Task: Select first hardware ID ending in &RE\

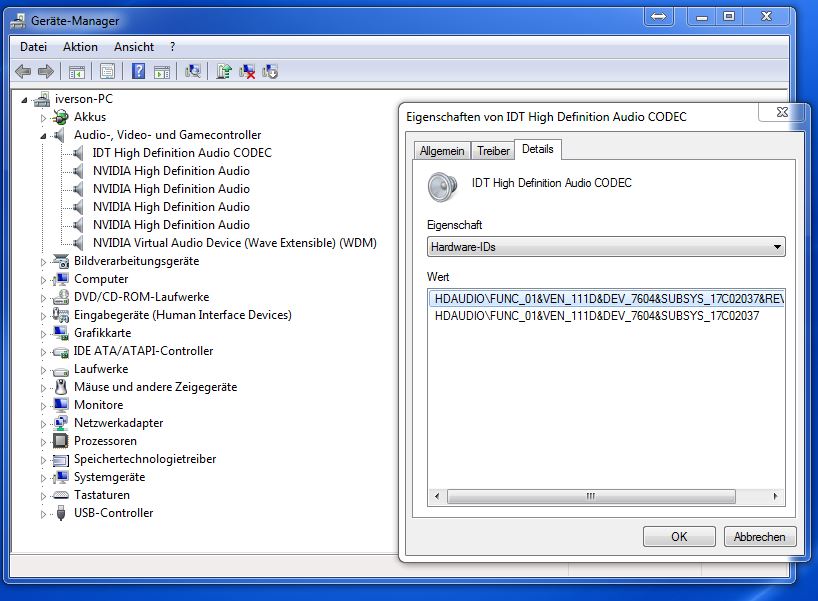Action: (607, 299)
